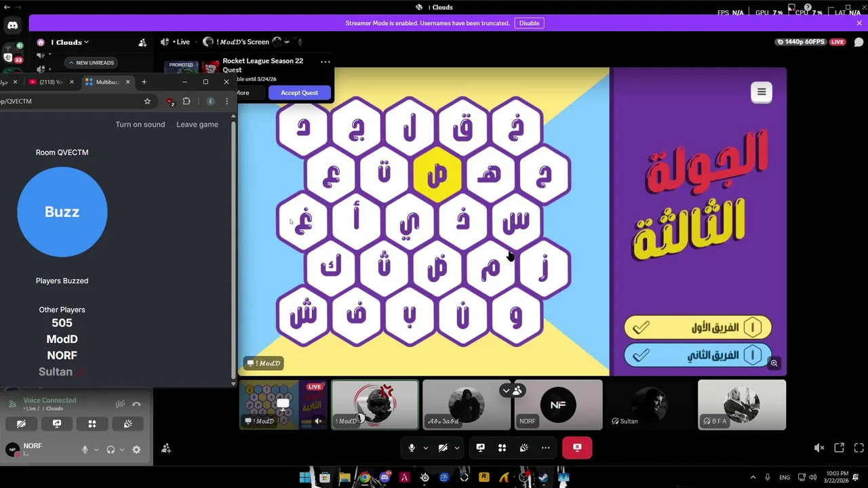Select the Sultan participant tile

click(x=650, y=405)
